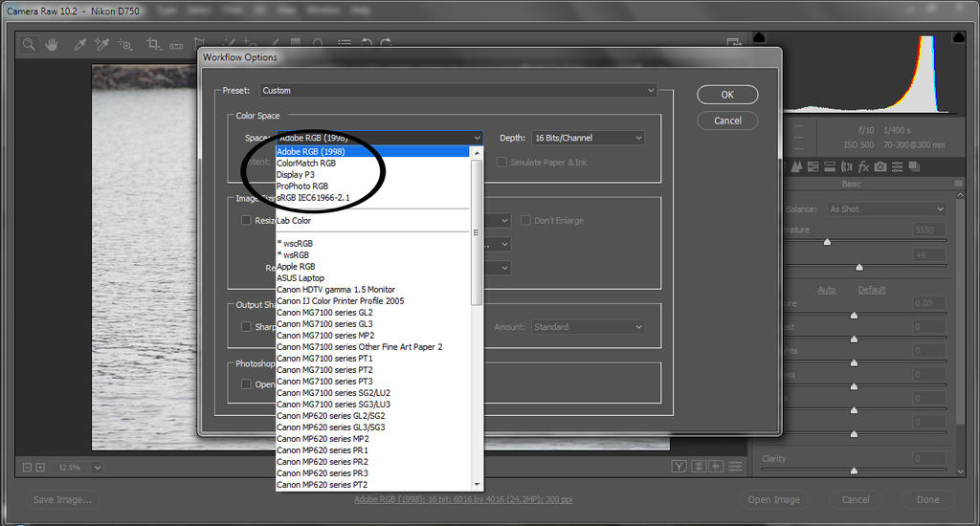Image resolution: width=980 pixels, height=526 pixels.
Task: Toggle the highlight clipping warning triangle
Action: [960, 37]
